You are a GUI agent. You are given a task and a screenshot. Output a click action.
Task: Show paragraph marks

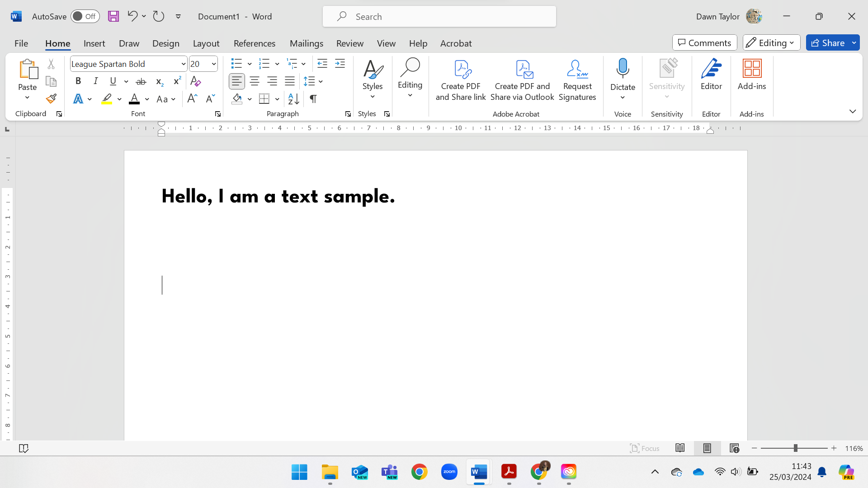[313, 99]
